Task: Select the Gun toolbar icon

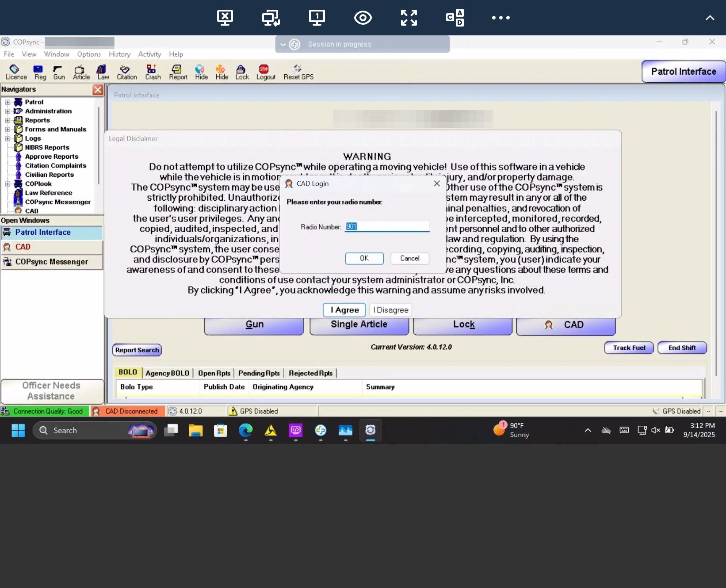Action: [59, 72]
